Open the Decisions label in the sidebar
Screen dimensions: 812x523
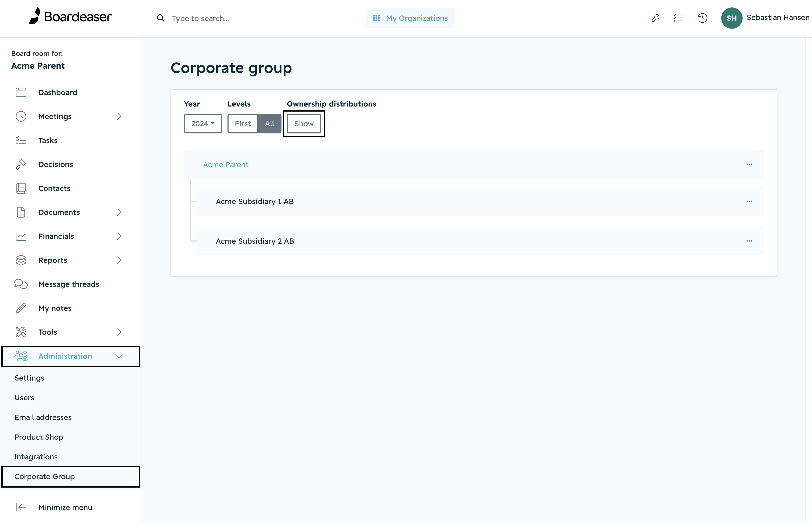coord(56,164)
